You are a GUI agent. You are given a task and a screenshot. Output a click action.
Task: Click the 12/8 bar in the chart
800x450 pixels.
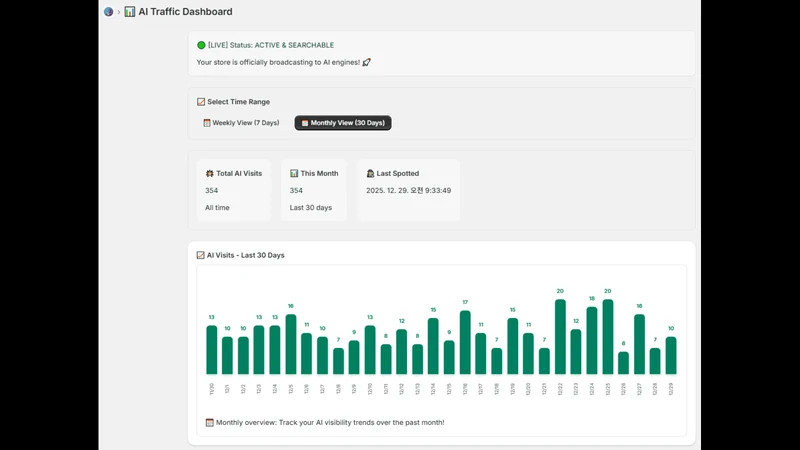[338, 361]
